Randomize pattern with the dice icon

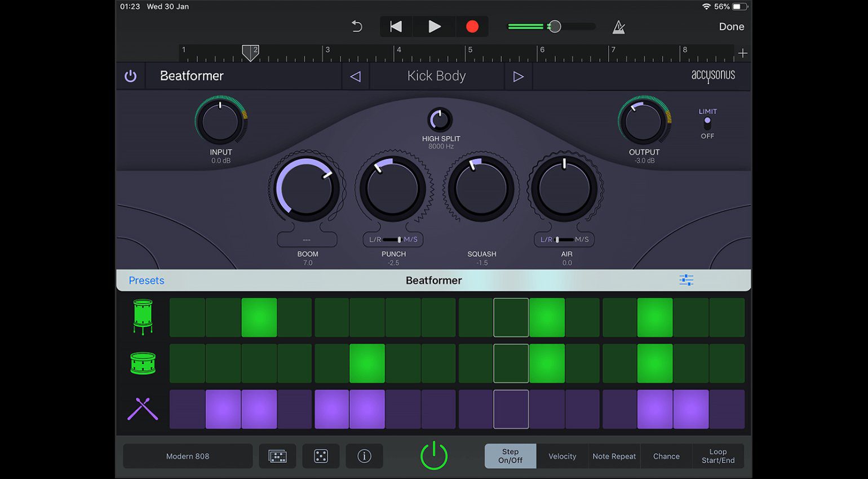coord(321,456)
